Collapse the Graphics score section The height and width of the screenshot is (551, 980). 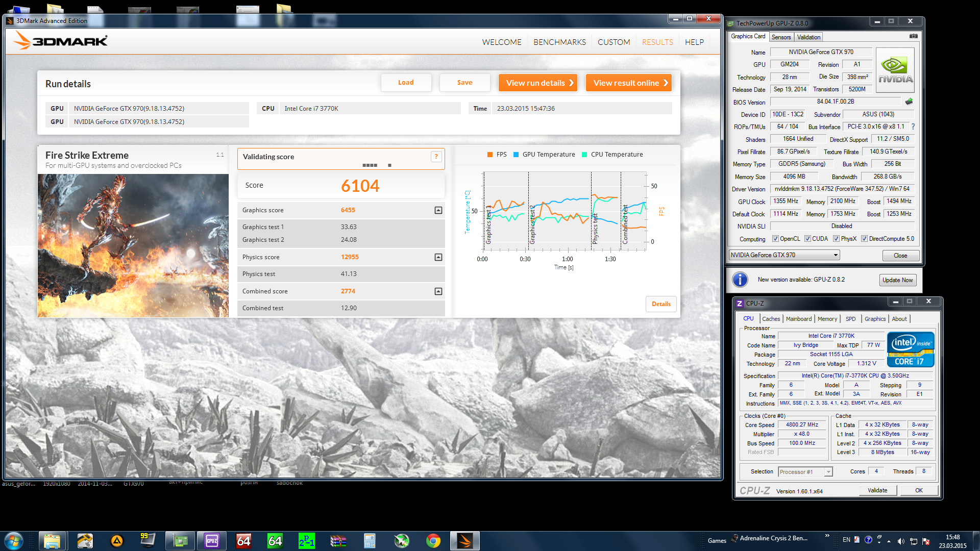pyautogui.click(x=438, y=210)
